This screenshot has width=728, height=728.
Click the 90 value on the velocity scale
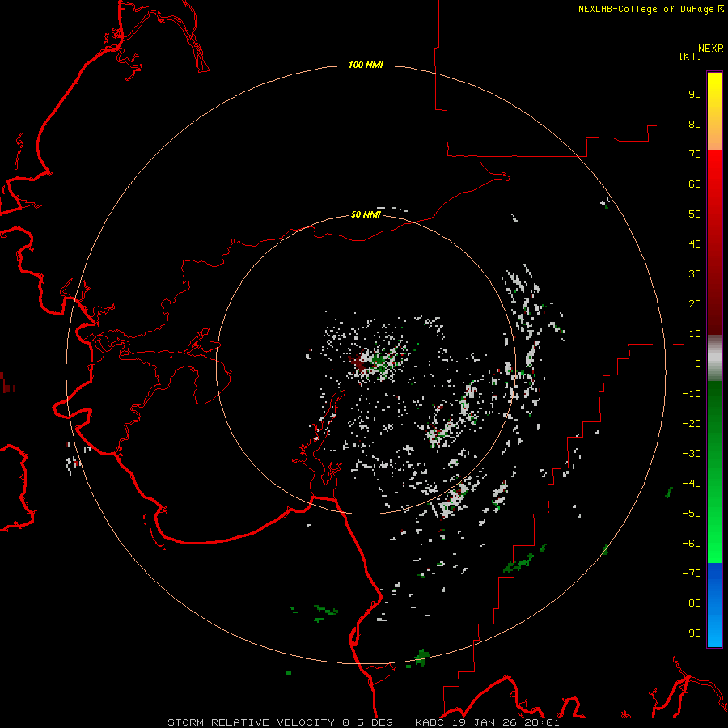695,95
